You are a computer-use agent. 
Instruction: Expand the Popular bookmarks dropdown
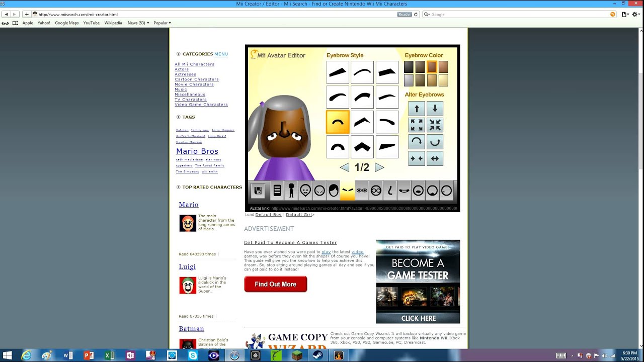point(162,23)
